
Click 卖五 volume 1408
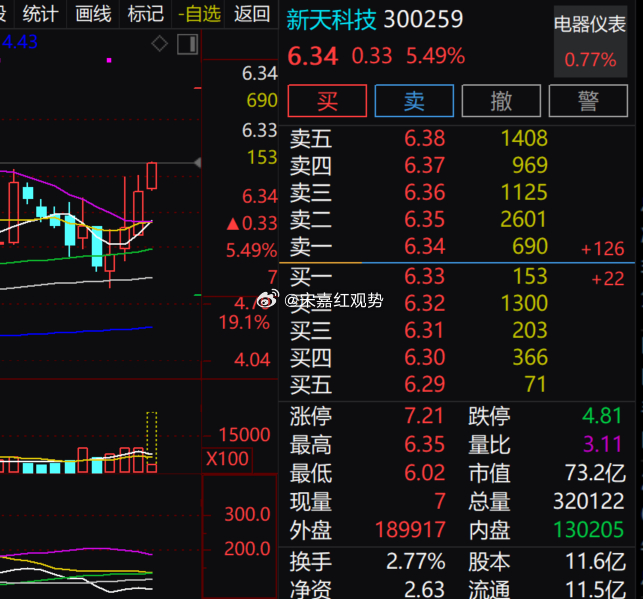pyautogui.click(x=524, y=138)
